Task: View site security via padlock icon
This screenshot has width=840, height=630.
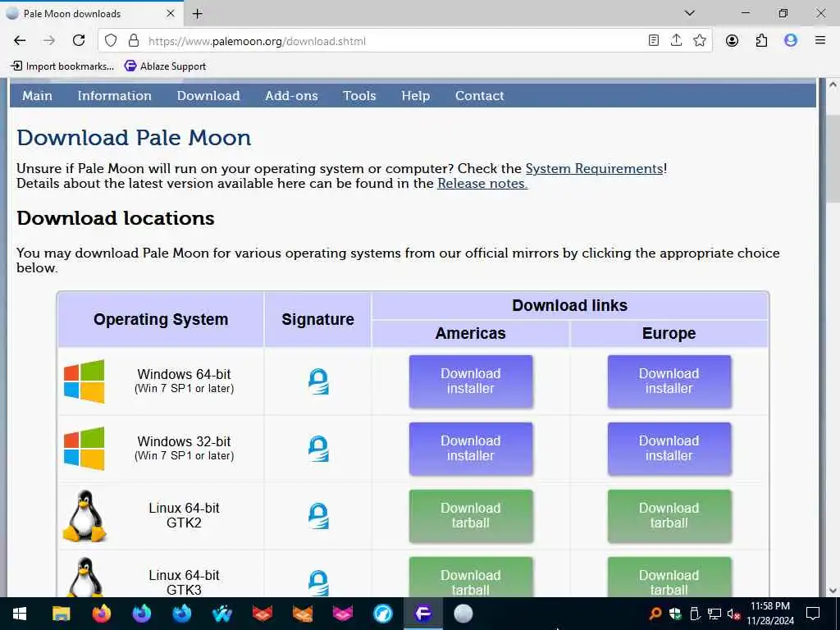Action: (134, 41)
